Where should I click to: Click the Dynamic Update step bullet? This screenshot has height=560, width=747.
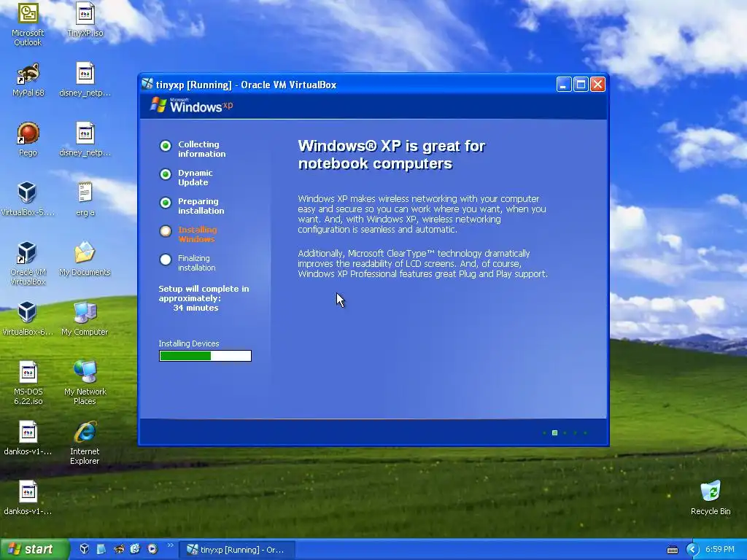tap(166, 174)
